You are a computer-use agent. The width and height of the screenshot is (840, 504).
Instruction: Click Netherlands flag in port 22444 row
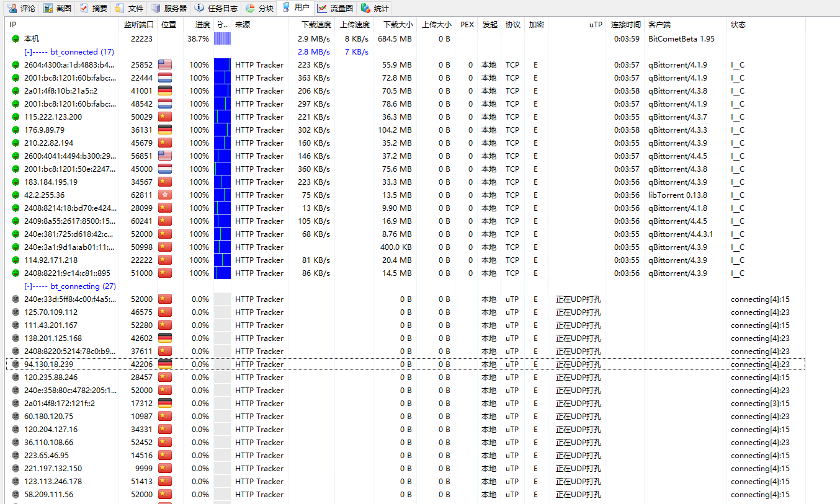coord(165,77)
